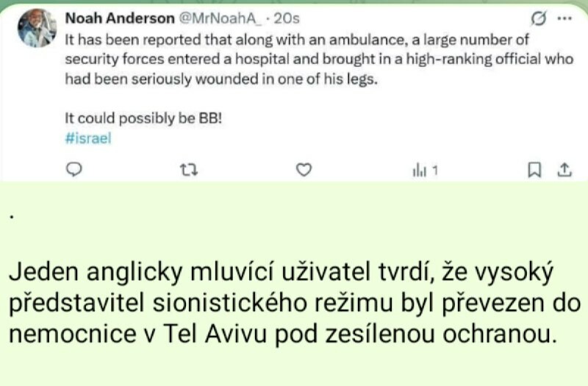Click the Grok circle-slash icon
588x386 pixels.
click(537, 18)
